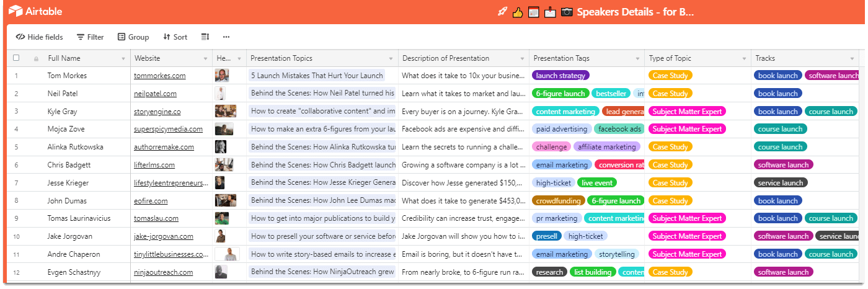Select 'Case Study' type in Tom Morkes row
This screenshot has width=868, height=289.
(670, 76)
